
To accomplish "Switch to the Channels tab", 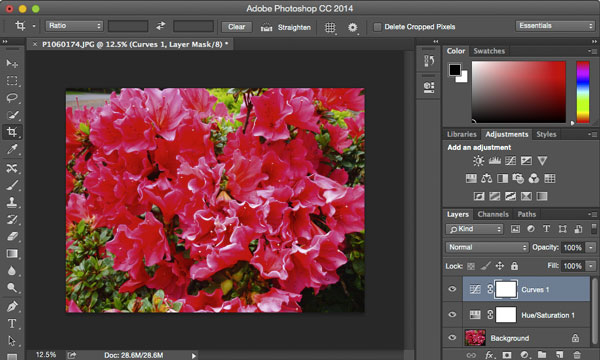I will tap(493, 214).
